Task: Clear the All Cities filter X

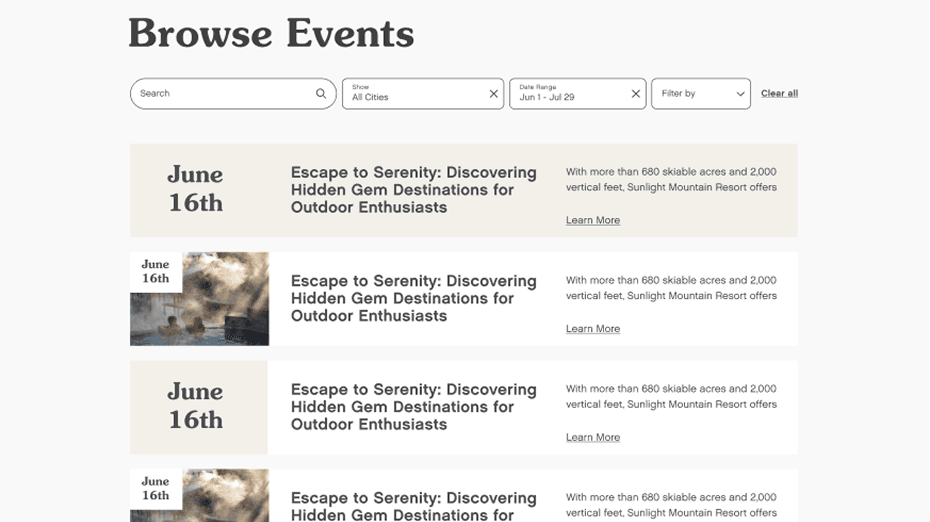Action: tap(493, 94)
